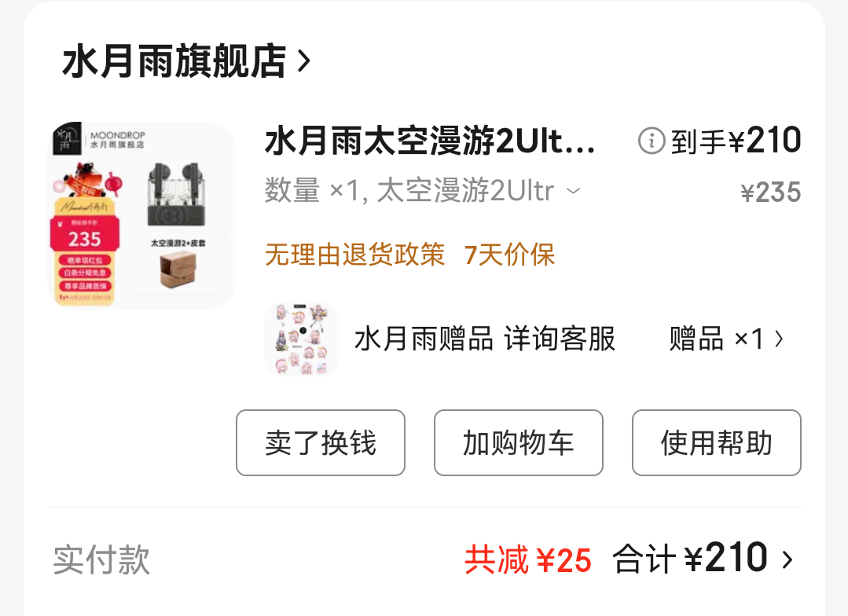This screenshot has width=848, height=616.
Task: Click the 使用帮助 button
Action: 716,442
